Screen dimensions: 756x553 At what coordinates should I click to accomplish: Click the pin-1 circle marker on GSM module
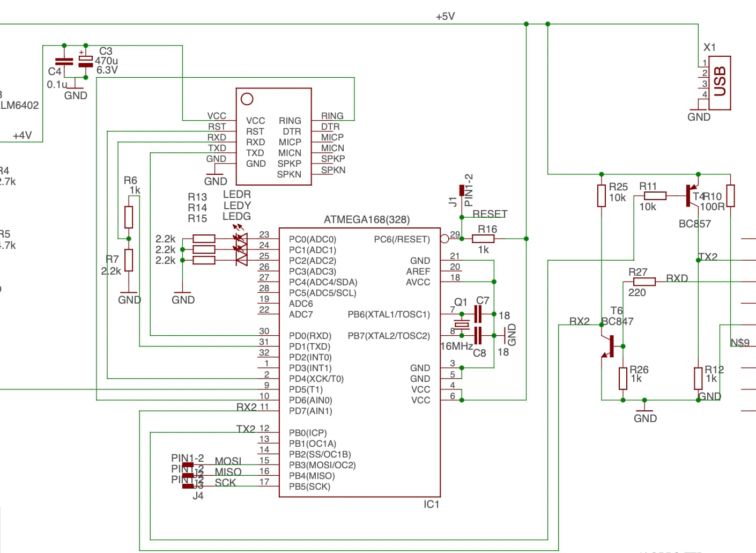pyautogui.click(x=247, y=99)
